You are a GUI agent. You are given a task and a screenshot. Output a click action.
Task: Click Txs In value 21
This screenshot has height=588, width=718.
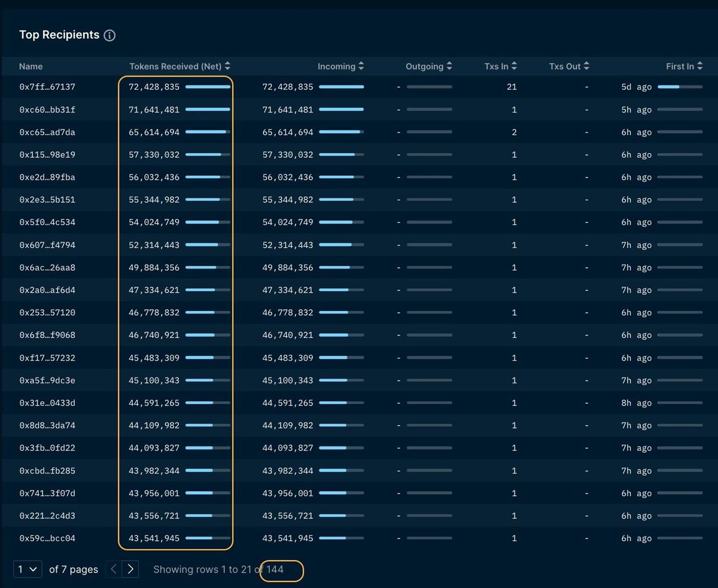[x=512, y=87]
